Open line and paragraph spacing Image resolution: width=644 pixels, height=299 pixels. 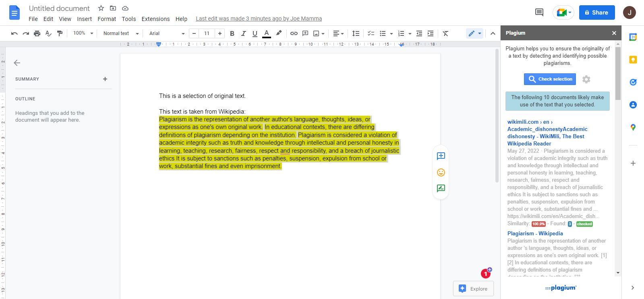[356, 33]
